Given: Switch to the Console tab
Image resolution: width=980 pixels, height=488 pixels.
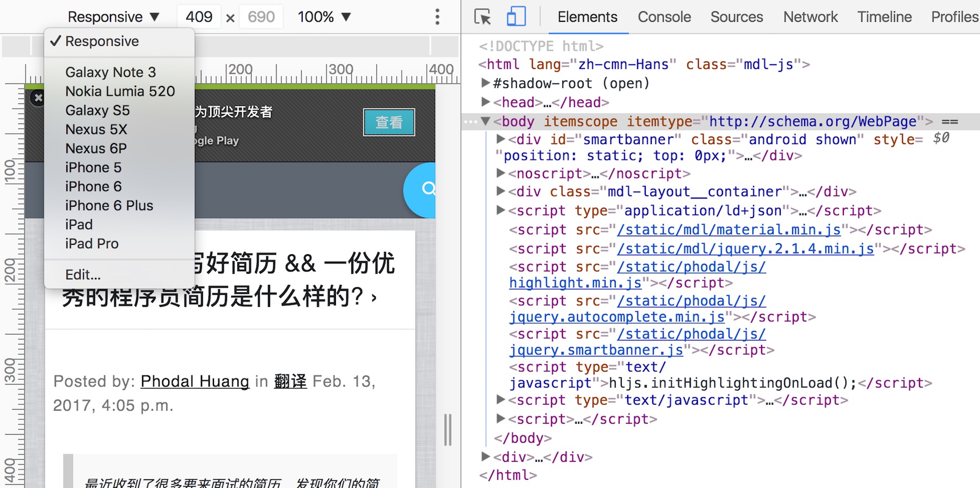Looking at the screenshot, I should tap(664, 17).
